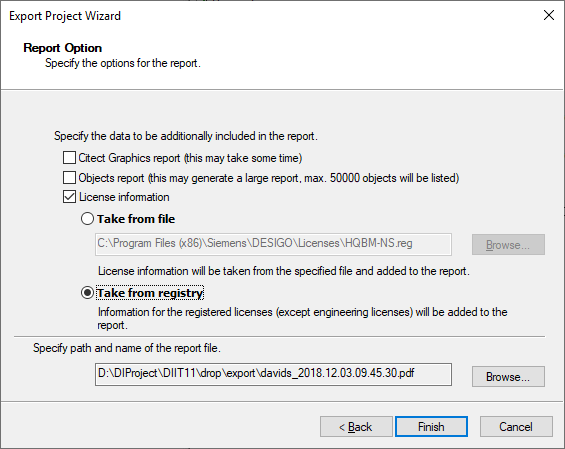
Task: Tick the Objects report checkbox square
Action: (x=69, y=178)
